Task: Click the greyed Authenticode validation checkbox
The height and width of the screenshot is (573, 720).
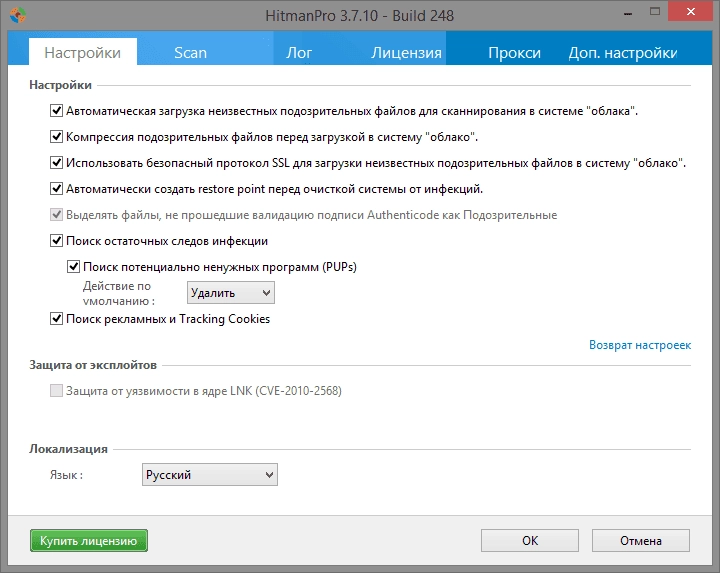Action: [x=56, y=215]
